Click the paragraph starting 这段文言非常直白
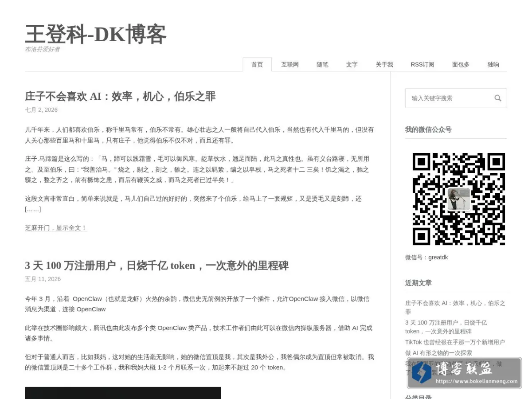This screenshot has width=532, height=399. pos(193,203)
